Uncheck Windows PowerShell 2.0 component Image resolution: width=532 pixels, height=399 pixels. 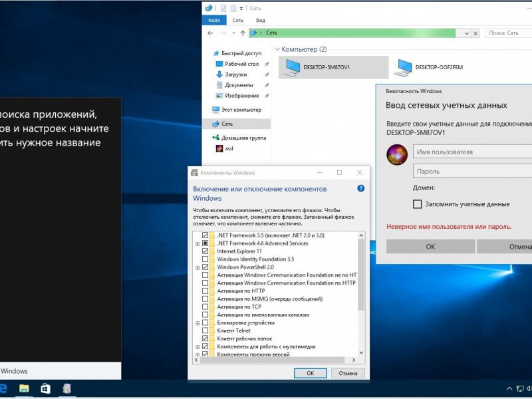click(205, 267)
